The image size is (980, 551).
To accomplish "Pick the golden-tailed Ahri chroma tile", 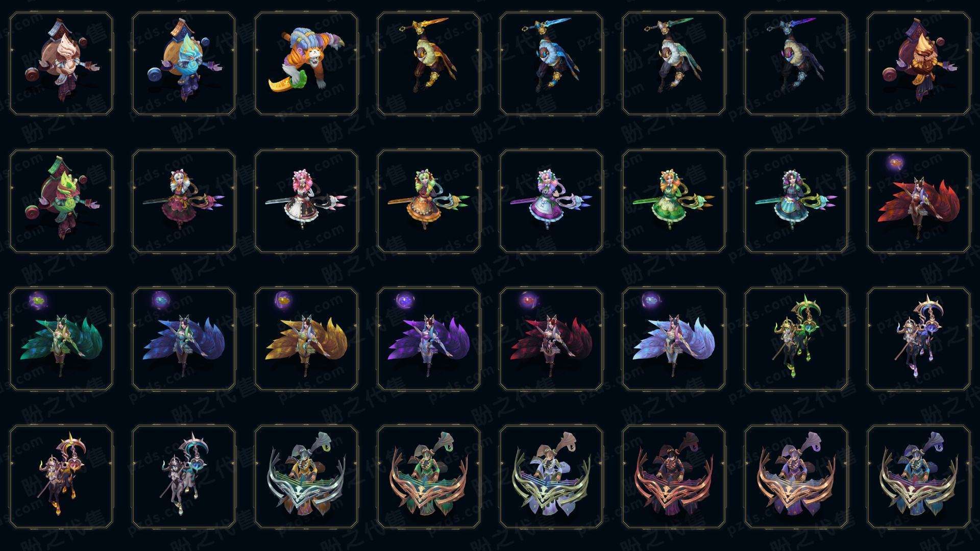I will tap(306, 339).
